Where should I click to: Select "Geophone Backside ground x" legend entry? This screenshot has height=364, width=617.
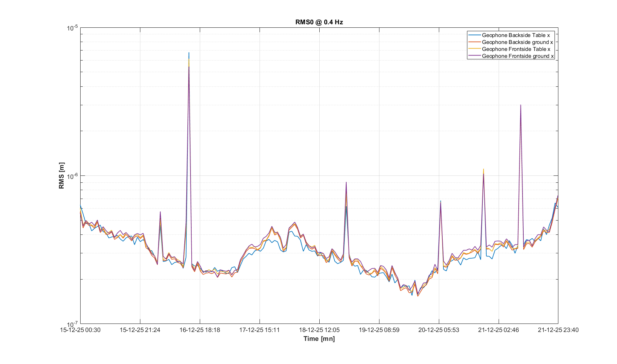[517, 42]
